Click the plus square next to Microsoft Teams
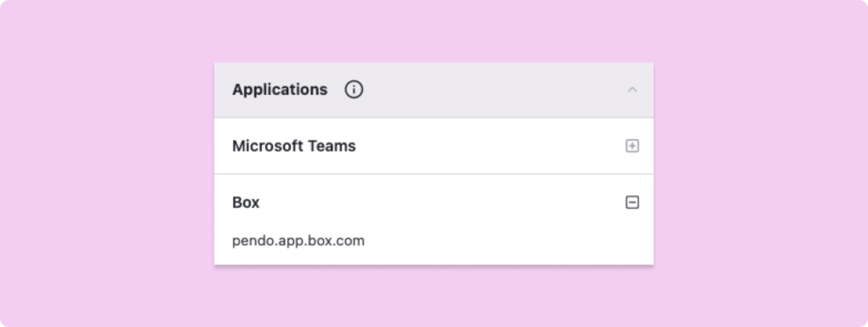This screenshot has width=868, height=327. point(632,146)
